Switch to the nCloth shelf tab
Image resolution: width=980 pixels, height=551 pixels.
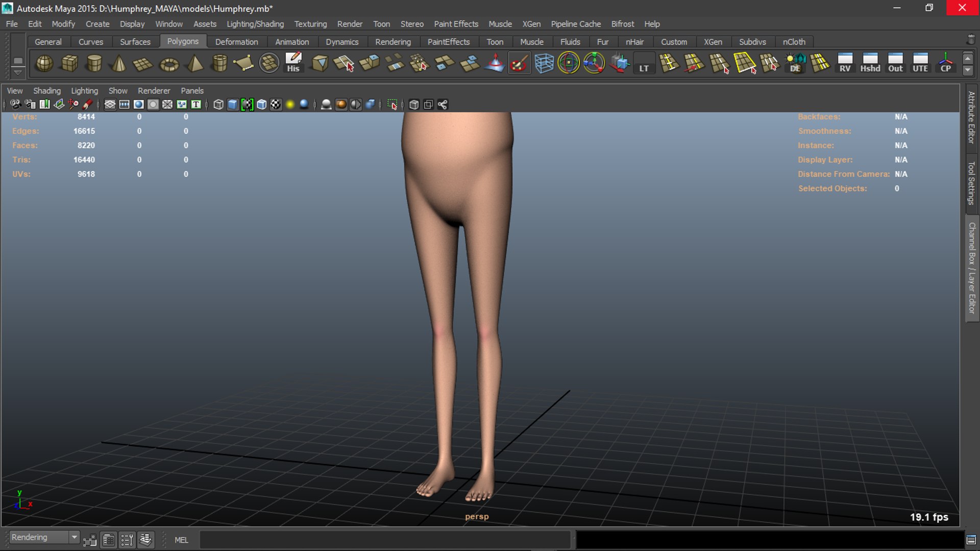coord(794,42)
